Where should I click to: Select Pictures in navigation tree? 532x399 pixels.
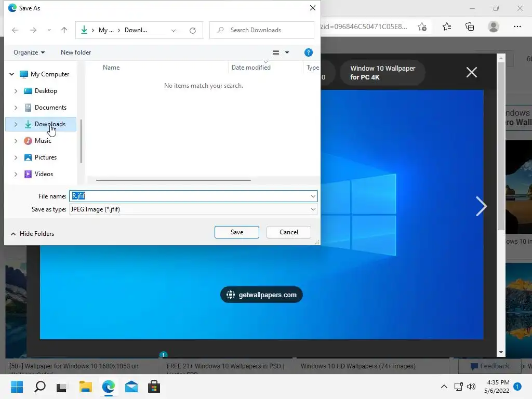(46, 157)
